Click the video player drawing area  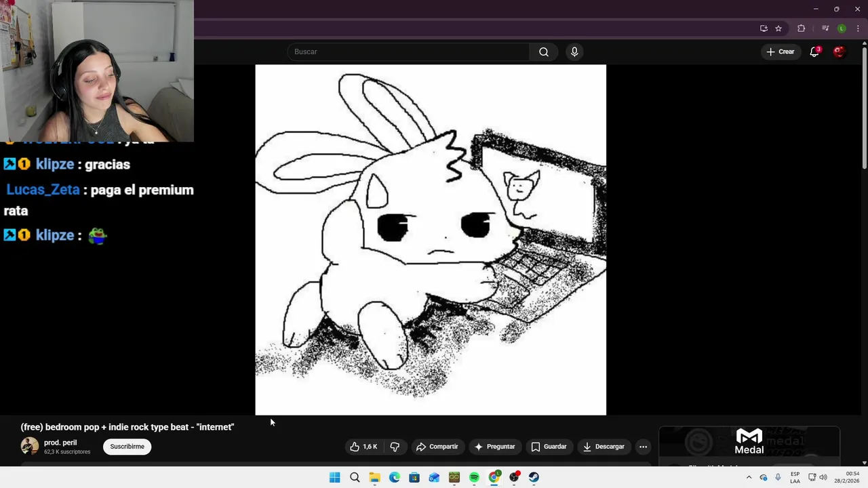[x=431, y=240]
